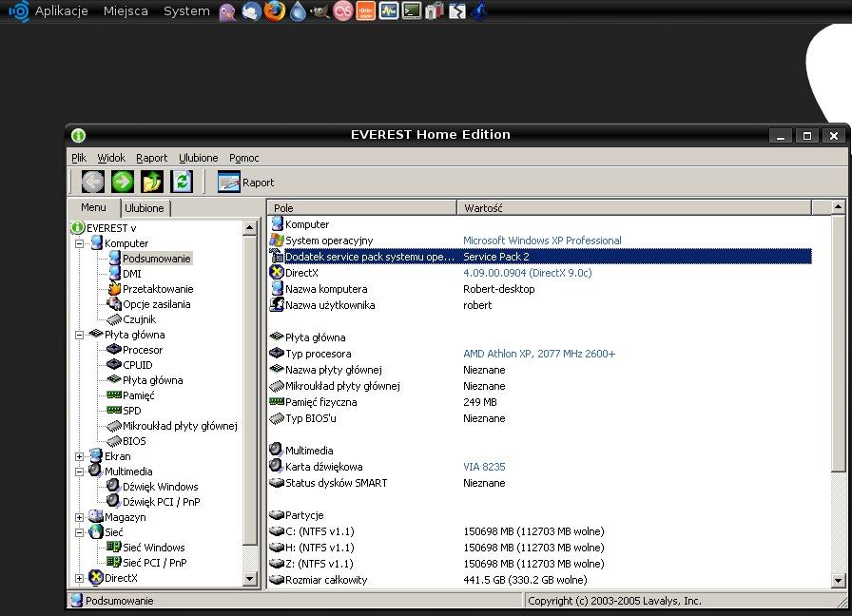This screenshot has width=852, height=616.
Task: Open the Widok menu
Action: click(x=111, y=158)
